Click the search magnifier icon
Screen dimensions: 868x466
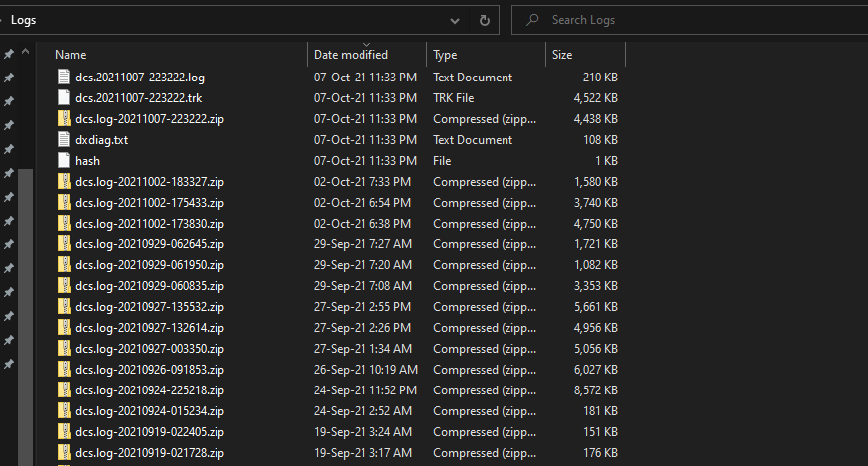point(532,20)
